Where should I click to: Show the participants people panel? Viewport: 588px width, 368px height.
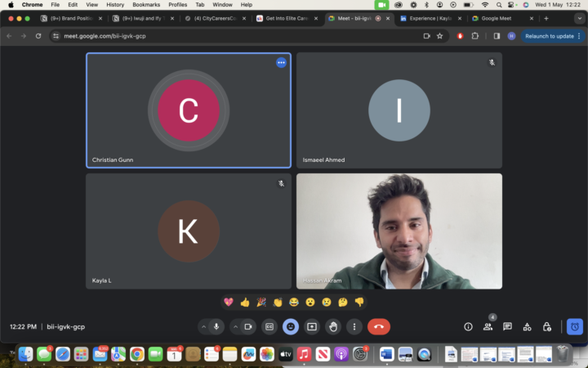pos(488,326)
